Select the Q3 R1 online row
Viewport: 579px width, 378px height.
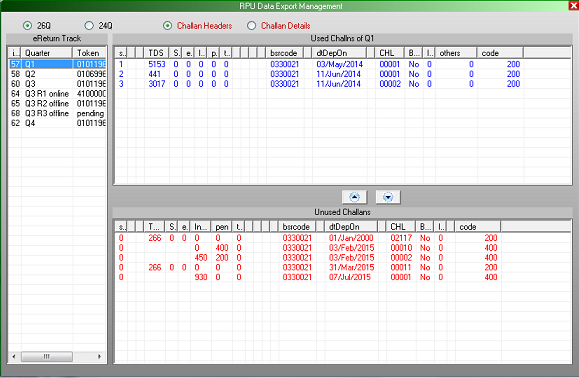pos(58,94)
